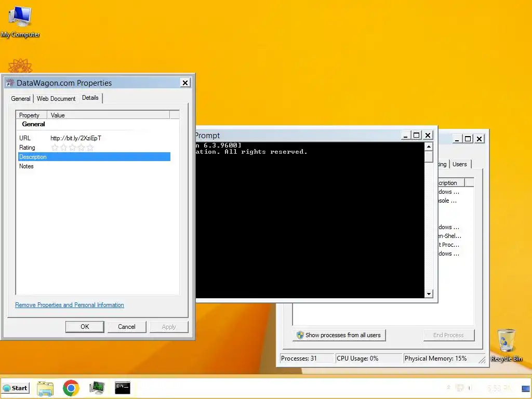The width and height of the screenshot is (532, 399).
Task: Click Remove Properties and Personal Information link
Action: [70, 305]
